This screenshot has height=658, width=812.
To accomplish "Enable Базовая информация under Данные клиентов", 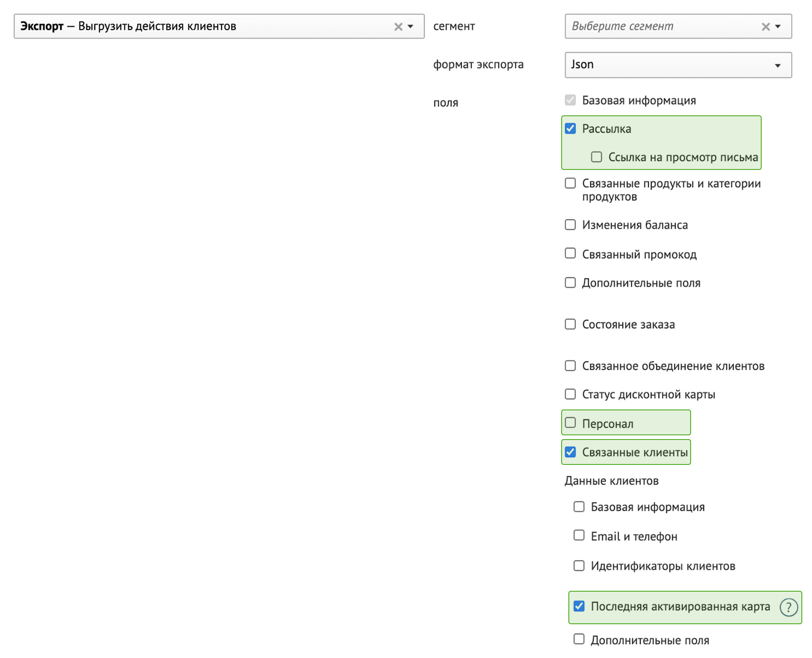I will (579, 506).
